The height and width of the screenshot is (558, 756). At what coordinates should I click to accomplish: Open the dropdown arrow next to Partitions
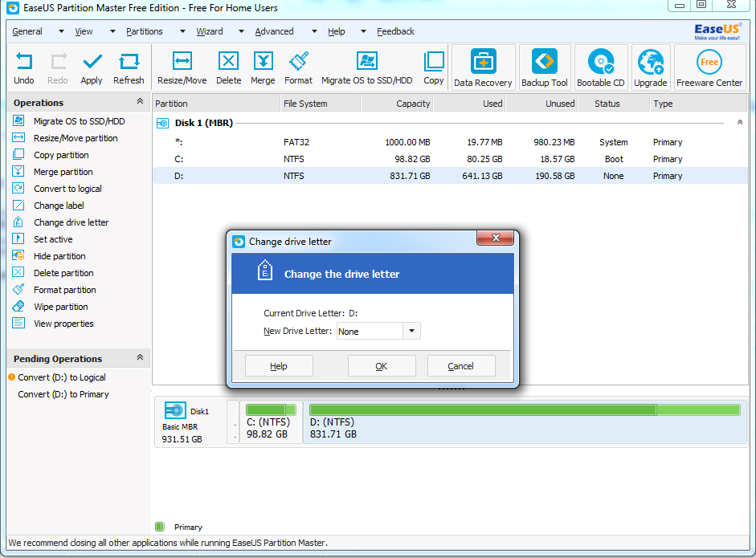[182, 31]
